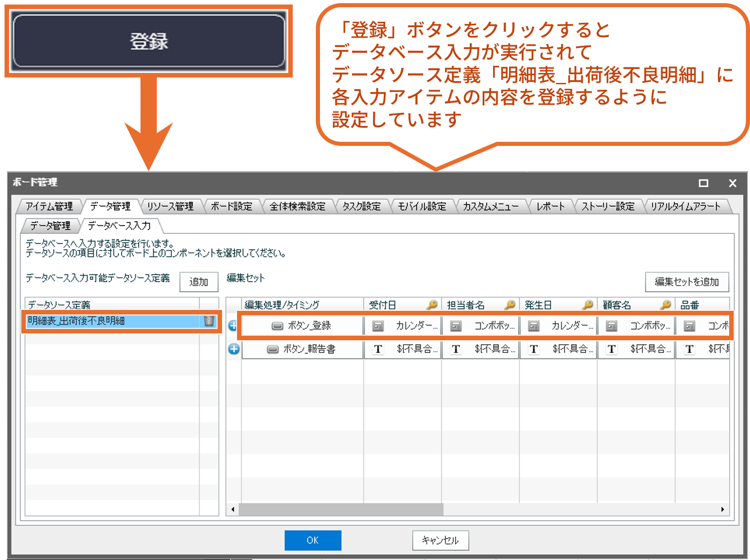Select the データ管理 top-level tab

point(110,207)
